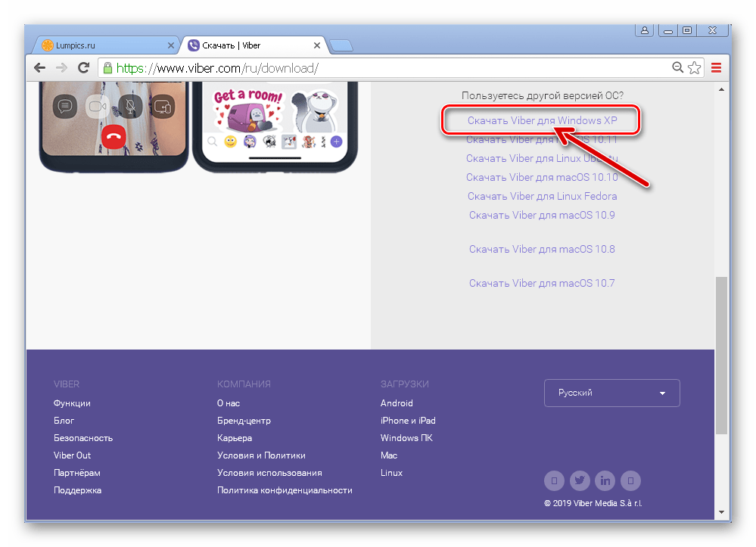Click the video camera icon on phone screen

click(98, 106)
